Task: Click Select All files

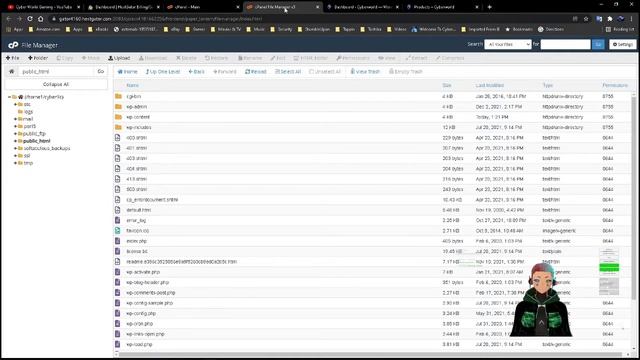Action: [x=288, y=71]
